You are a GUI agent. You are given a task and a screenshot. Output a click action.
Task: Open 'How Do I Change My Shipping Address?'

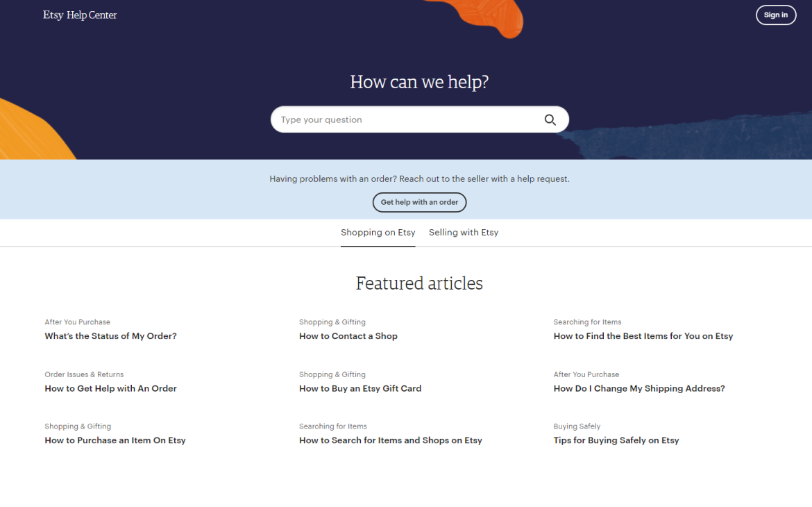point(638,389)
